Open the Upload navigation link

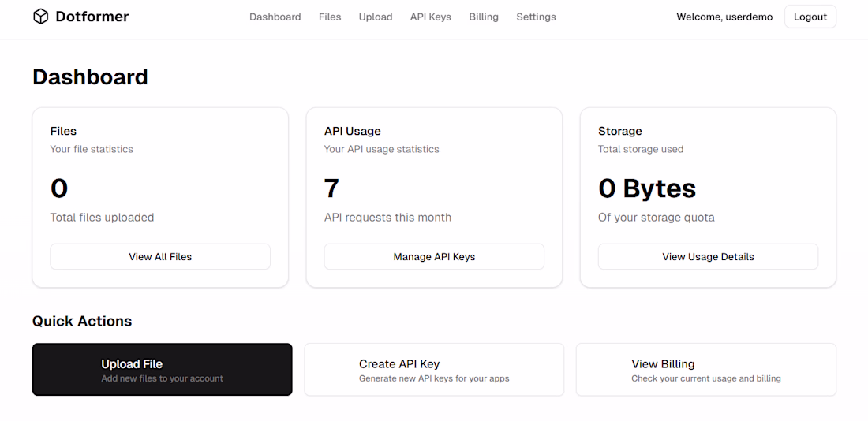[x=376, y=17]
